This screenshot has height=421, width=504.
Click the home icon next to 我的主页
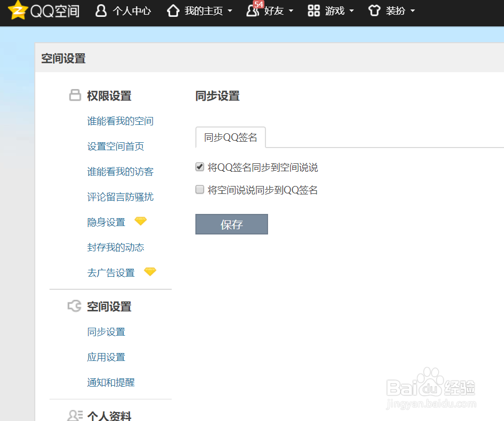173,11
